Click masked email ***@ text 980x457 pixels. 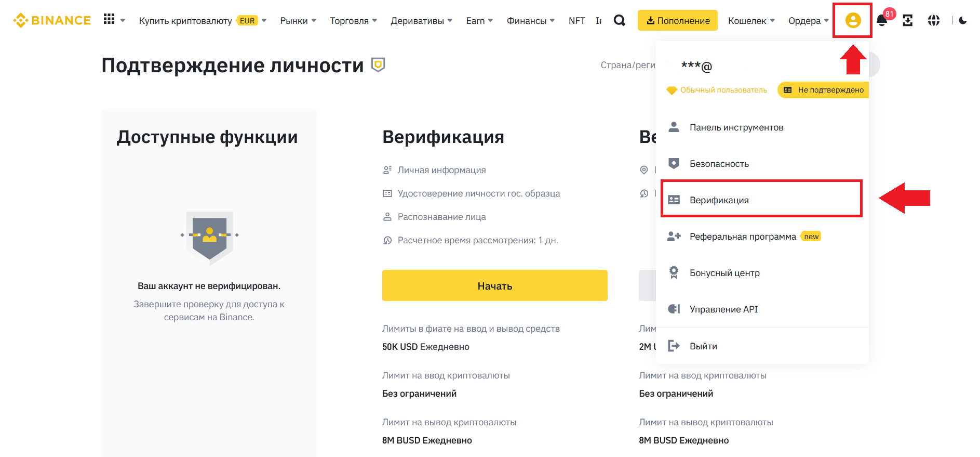click(x=696, y=66)
